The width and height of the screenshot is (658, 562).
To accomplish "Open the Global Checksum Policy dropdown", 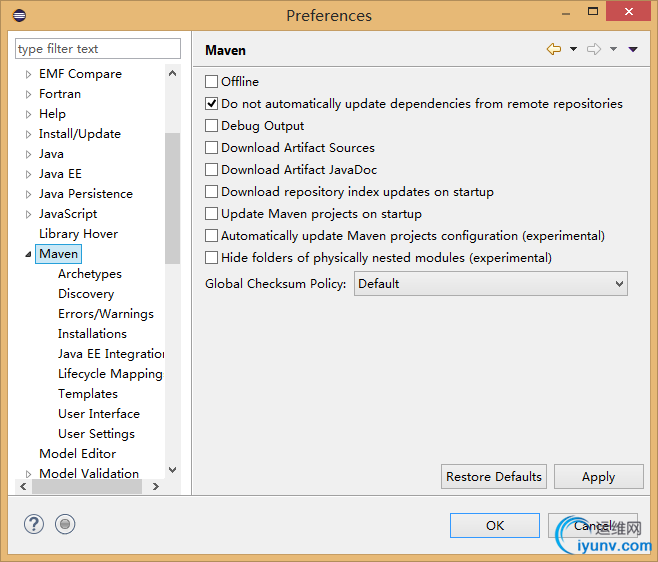I will pyautogui.click(x=491, y=284).
